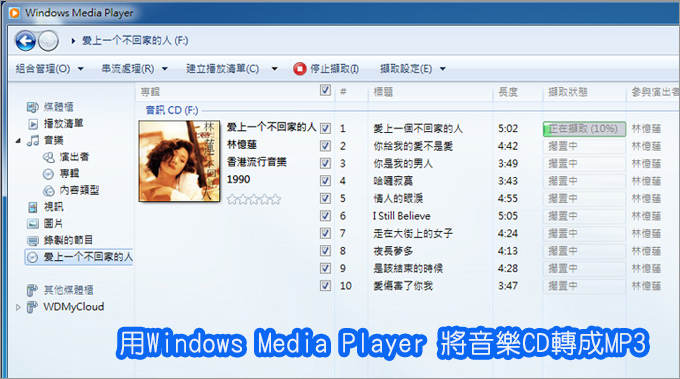Click the 5:02 length of track 1

[x=508, y=128]
